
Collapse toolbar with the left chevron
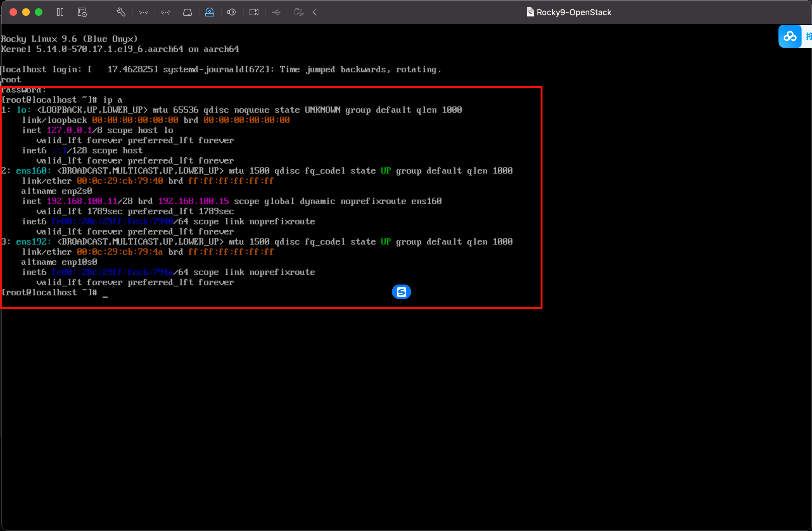(x=315, y=12)
